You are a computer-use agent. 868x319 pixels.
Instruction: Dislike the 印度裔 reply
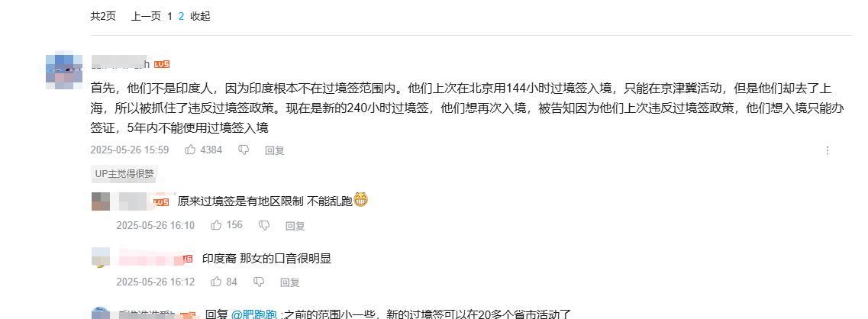tap(259, 282)
